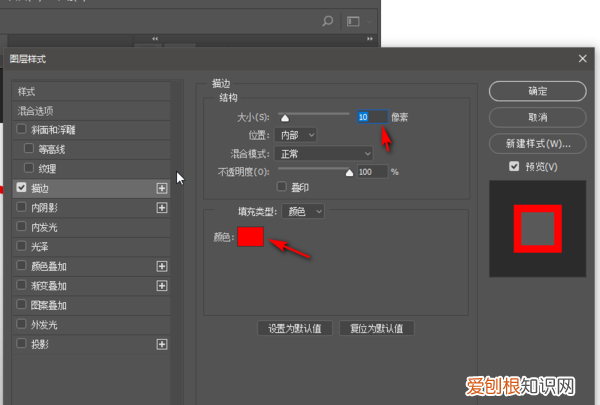600x405 pixels.
Task: Select the 等高线 row label
Action: point(52,149)
